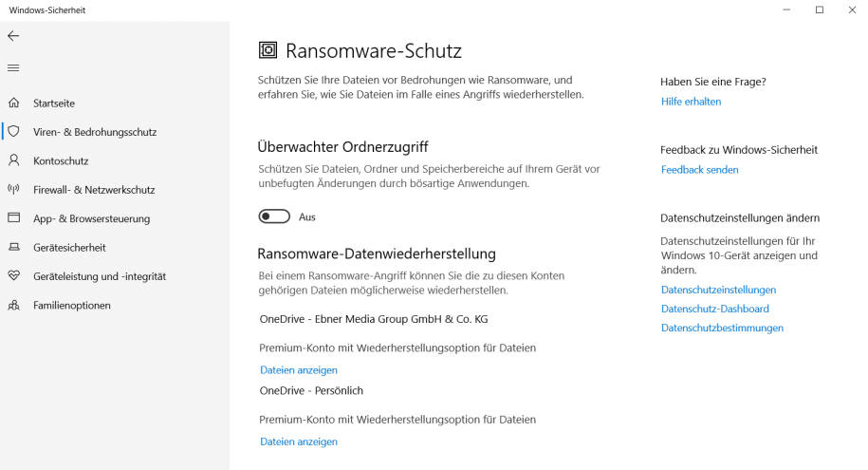Open the Familienoptionen people icon
This screenshot has width=868, height=470.
(x=14, y=305)
